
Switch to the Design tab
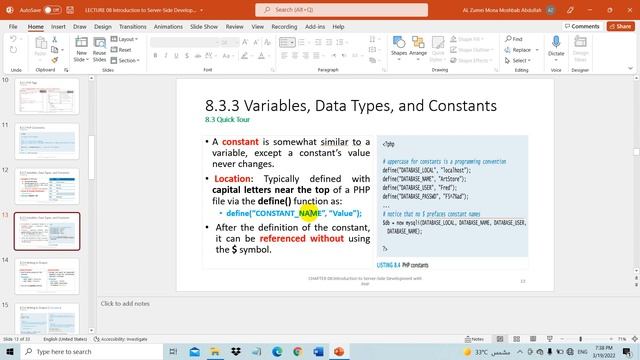pyautogui.click(x=102, y=27)
